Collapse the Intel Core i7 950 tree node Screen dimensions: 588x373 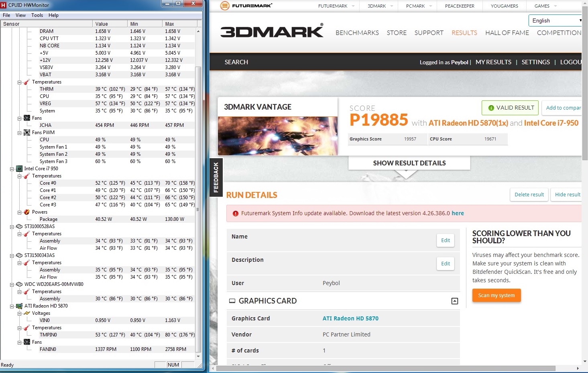12,169
